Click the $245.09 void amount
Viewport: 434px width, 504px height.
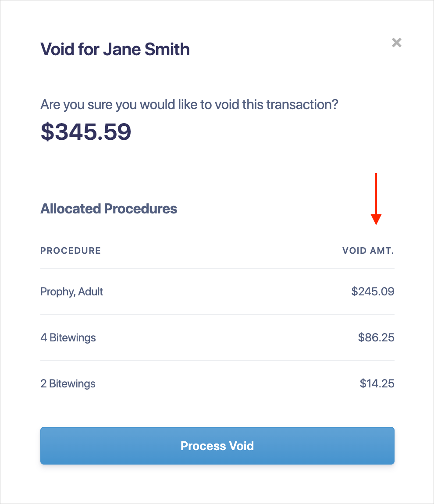tap(373, 291)
